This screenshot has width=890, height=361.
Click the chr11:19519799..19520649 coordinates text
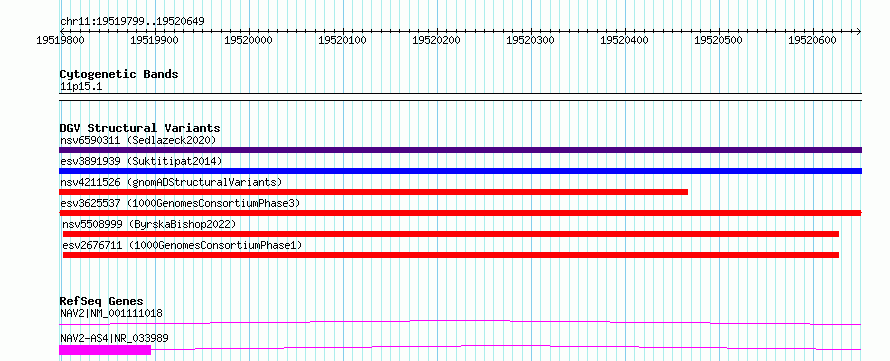(132, 22)
